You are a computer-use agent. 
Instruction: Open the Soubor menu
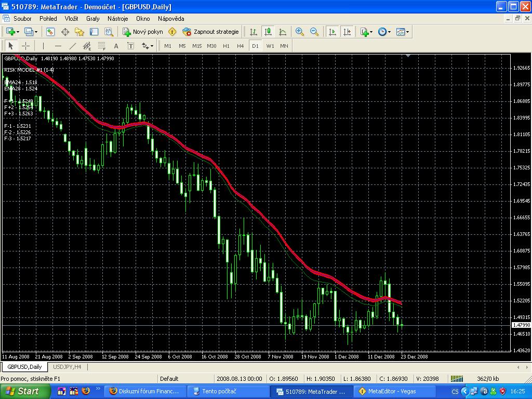tap(22, 19)
